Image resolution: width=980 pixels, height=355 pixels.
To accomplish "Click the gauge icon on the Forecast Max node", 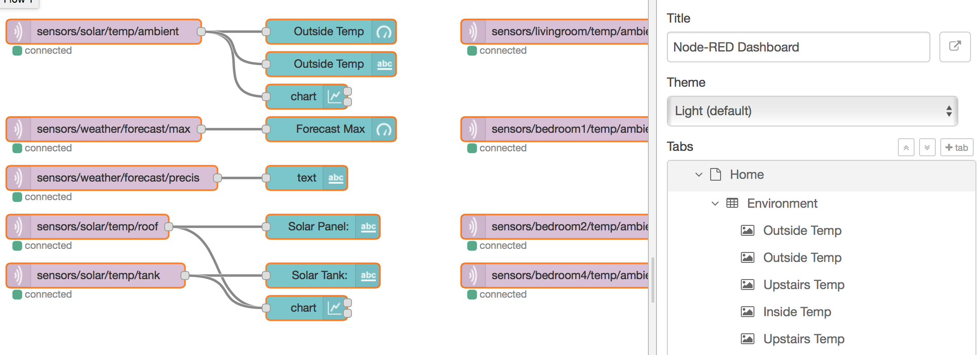I will pos(384,129).
